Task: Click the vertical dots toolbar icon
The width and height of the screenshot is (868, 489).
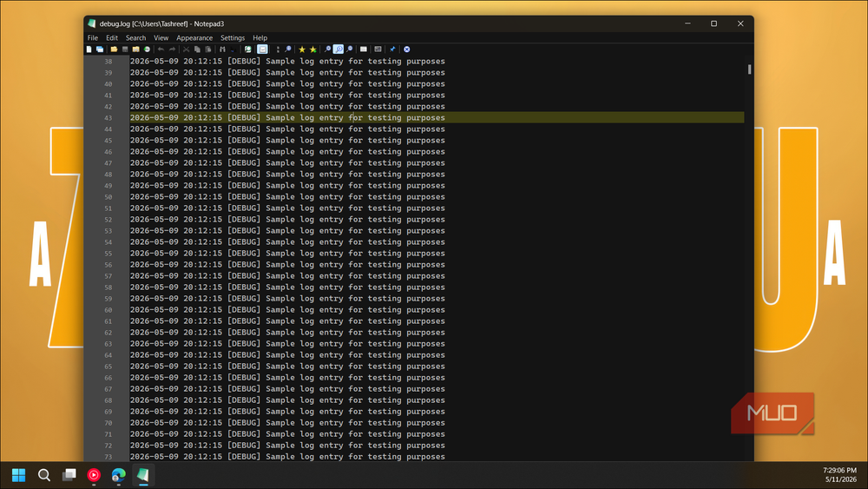Action: (278, 50)
